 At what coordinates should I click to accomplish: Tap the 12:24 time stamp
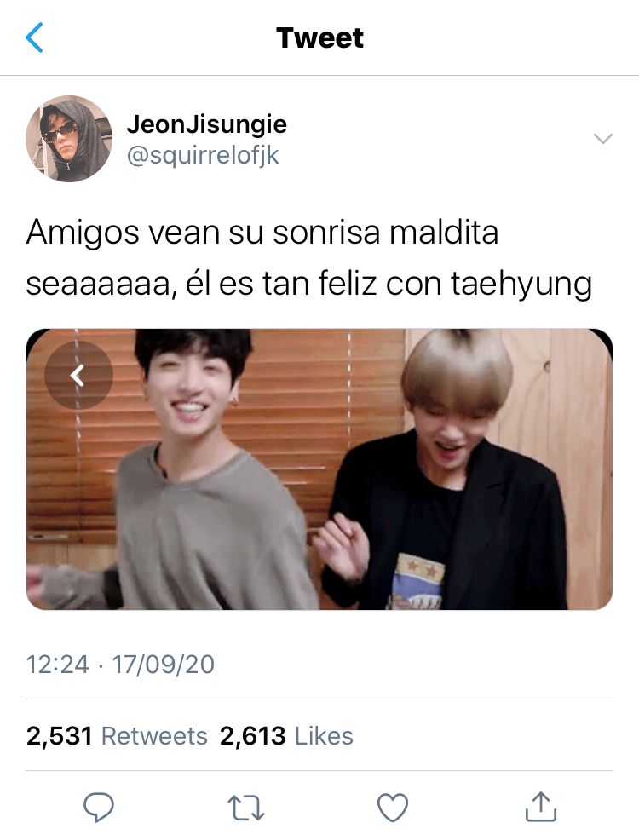pyautogui.click(x=57, y=665)
